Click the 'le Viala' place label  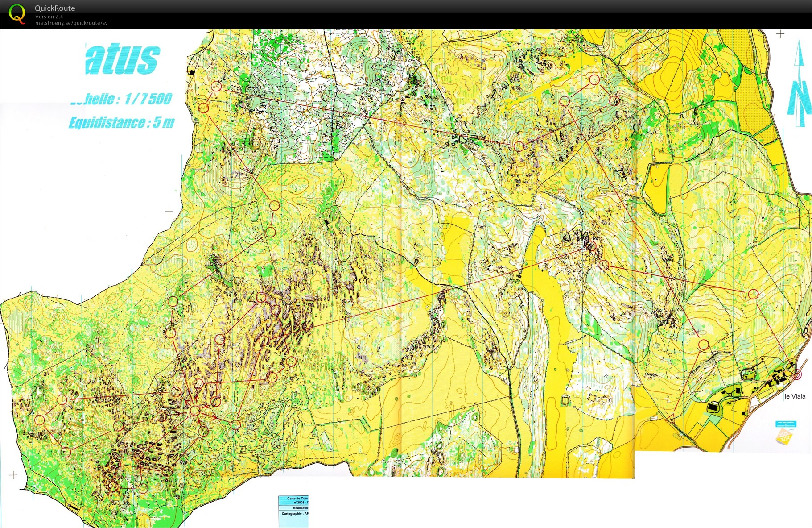coord(795,396)
